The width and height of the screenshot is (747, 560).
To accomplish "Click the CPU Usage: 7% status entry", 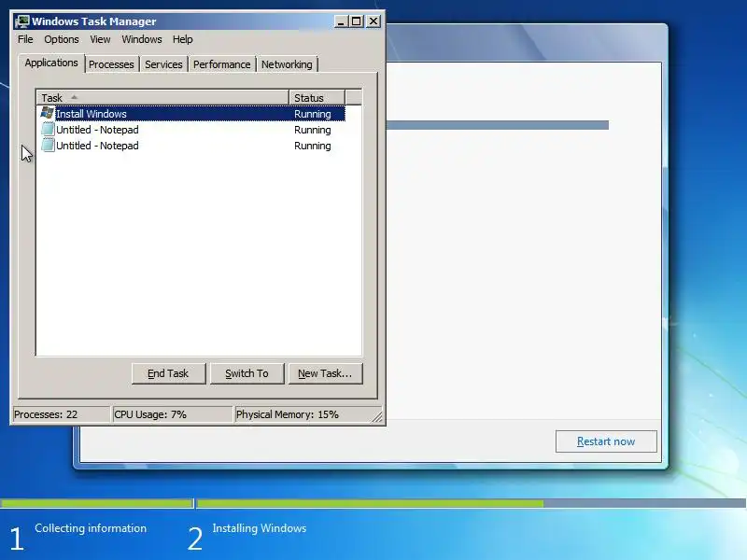I will 173,414.
